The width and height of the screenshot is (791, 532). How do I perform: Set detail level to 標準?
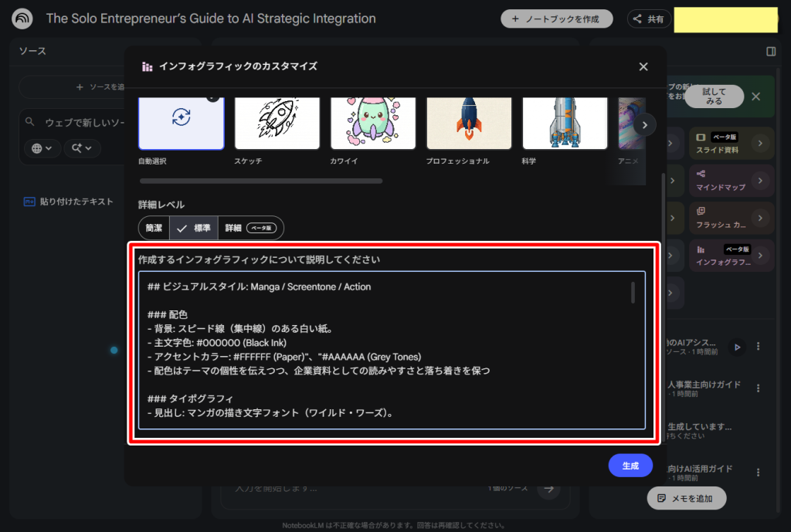[194, 228]
